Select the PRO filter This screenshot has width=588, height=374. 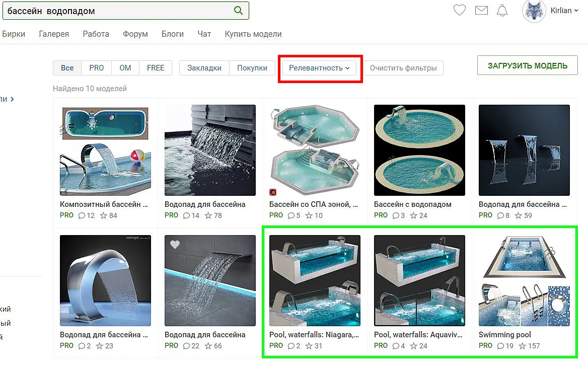tap(96, 68)
